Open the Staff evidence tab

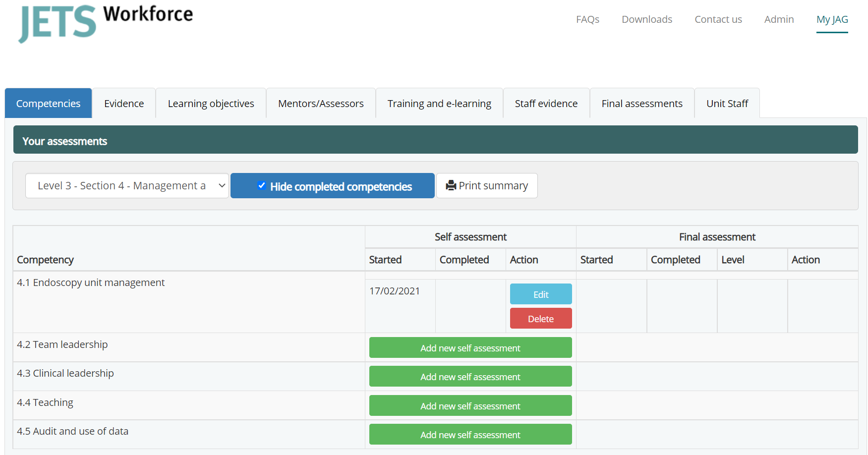click(546, 104)
